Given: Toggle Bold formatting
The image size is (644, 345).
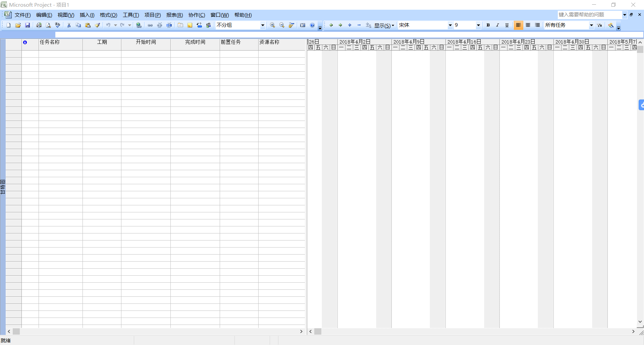Looking at the screenshot, I should [x=488, y=25].
